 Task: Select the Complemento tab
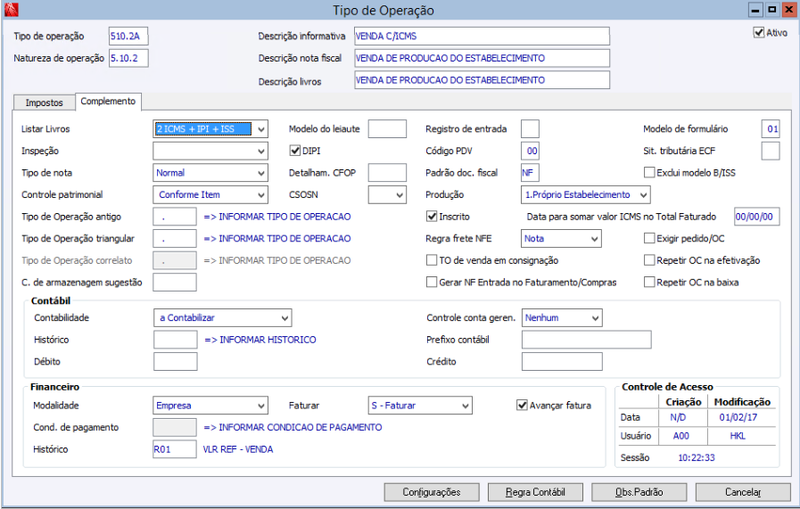tap(108, 101)
